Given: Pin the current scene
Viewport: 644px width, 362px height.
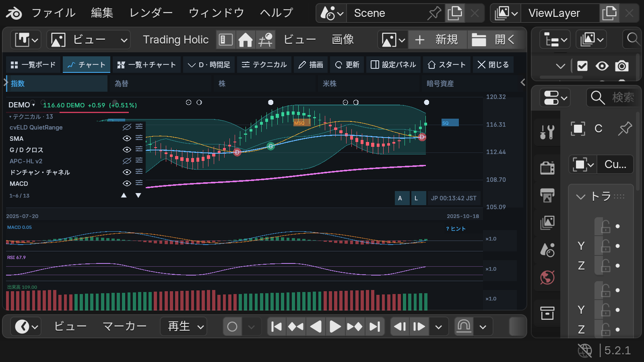Looking at the screenshot, I should [434, 13].
